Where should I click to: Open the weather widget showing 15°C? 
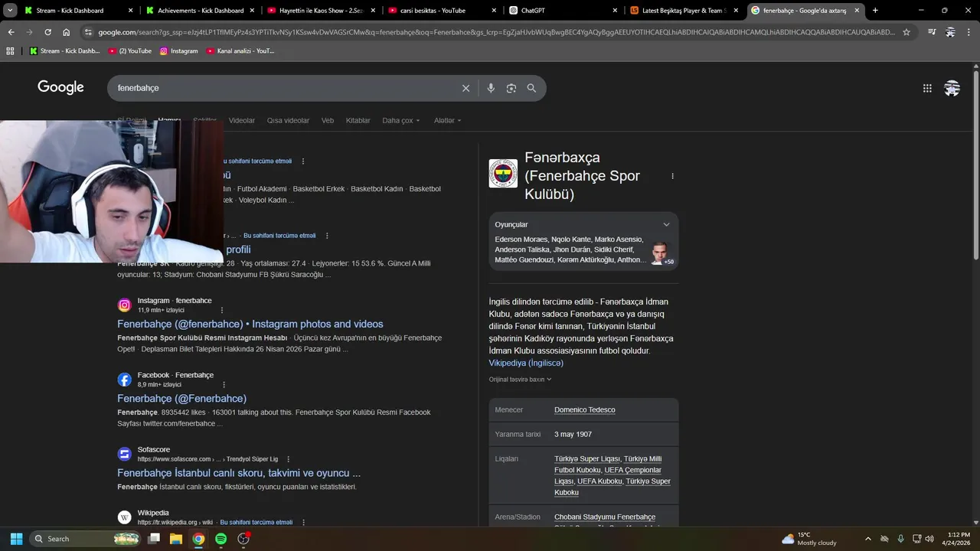pyautogui.click(x=809, y=539)
